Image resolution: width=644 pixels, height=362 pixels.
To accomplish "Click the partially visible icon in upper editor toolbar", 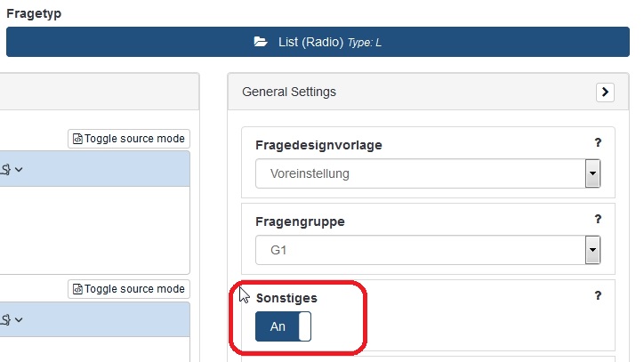I will coord(5,169).
